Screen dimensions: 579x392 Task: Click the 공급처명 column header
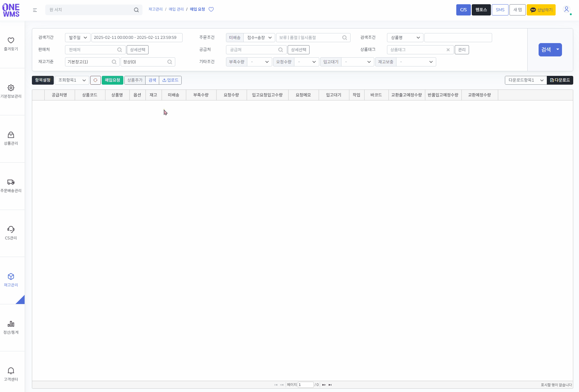[x=60, y=95]
